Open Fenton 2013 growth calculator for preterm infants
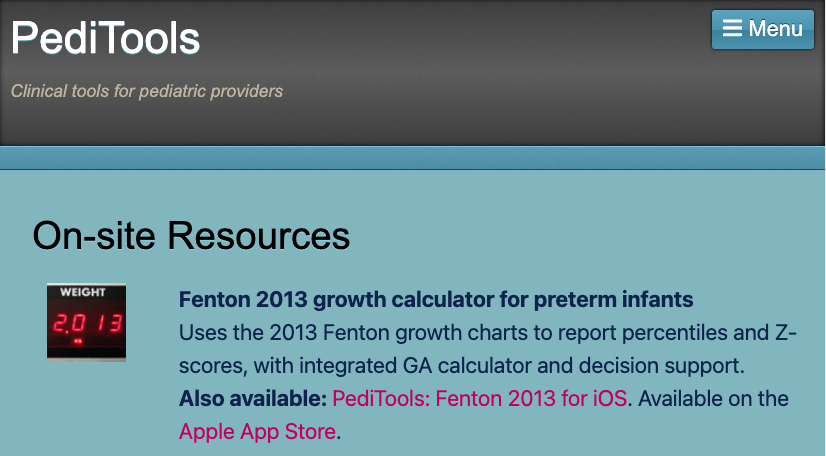This screenshot has width=826, height=456. pyautogui.click(x=436, y=299)
